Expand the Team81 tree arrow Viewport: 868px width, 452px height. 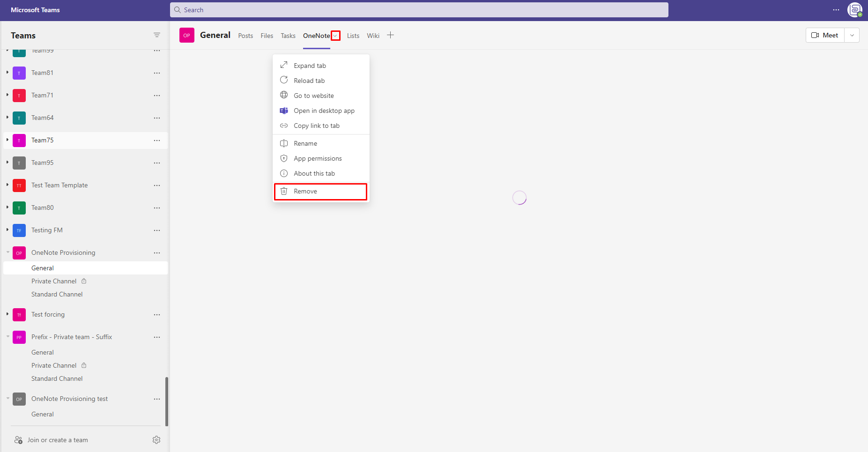click(7, 72)
